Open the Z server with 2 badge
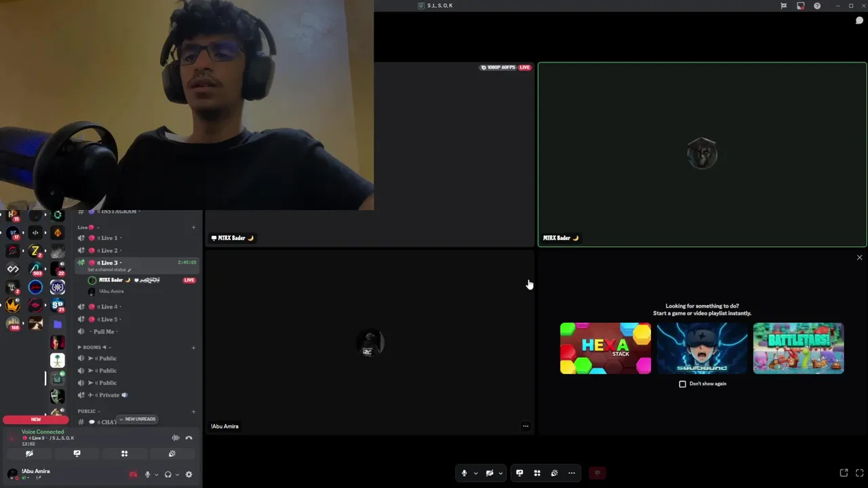 (x=35, y=251)
